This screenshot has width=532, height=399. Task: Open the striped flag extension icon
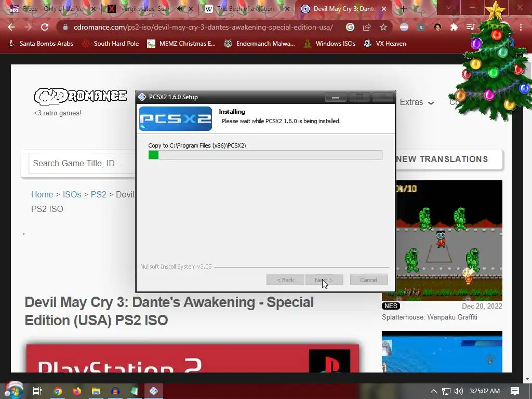pos(404,27)
